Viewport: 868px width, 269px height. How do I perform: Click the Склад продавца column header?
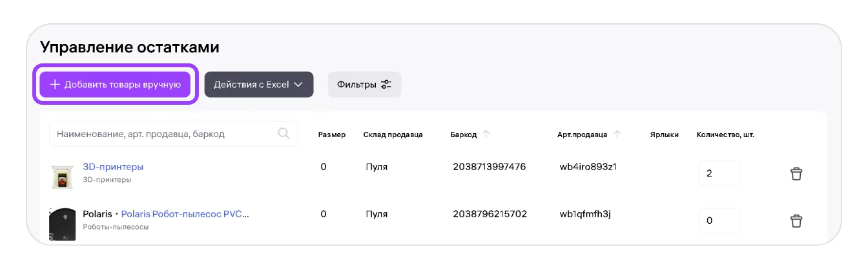393,135
